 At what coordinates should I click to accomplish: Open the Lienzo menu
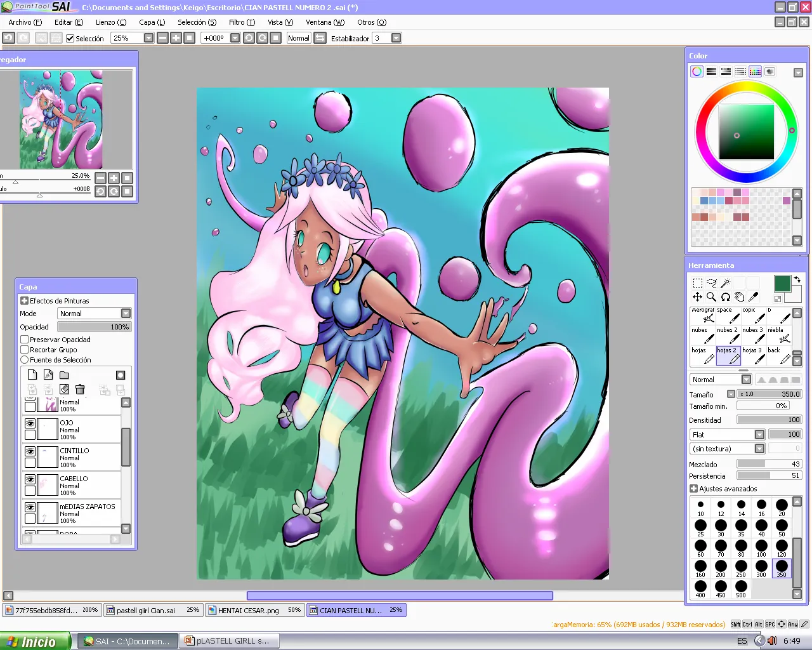click(111, 22)
